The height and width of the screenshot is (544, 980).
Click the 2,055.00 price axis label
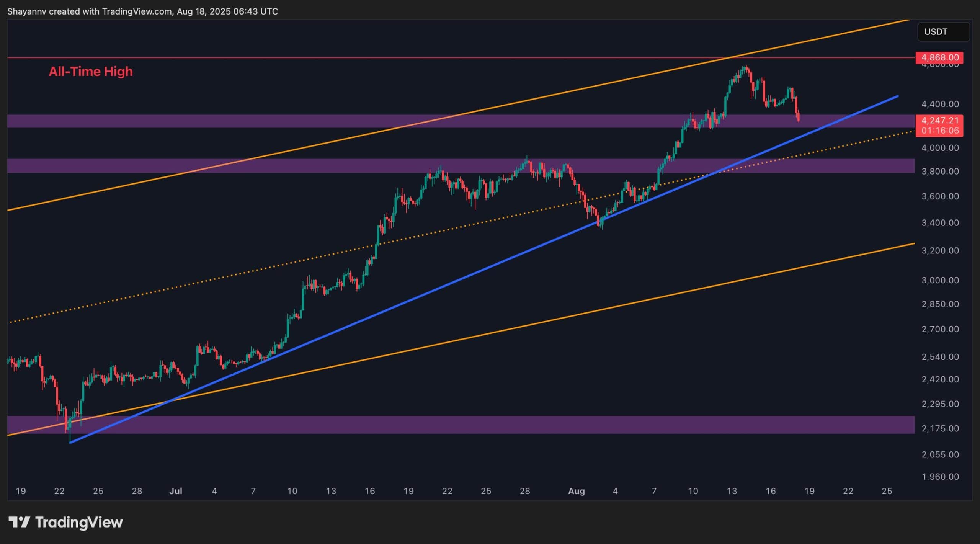940,454
